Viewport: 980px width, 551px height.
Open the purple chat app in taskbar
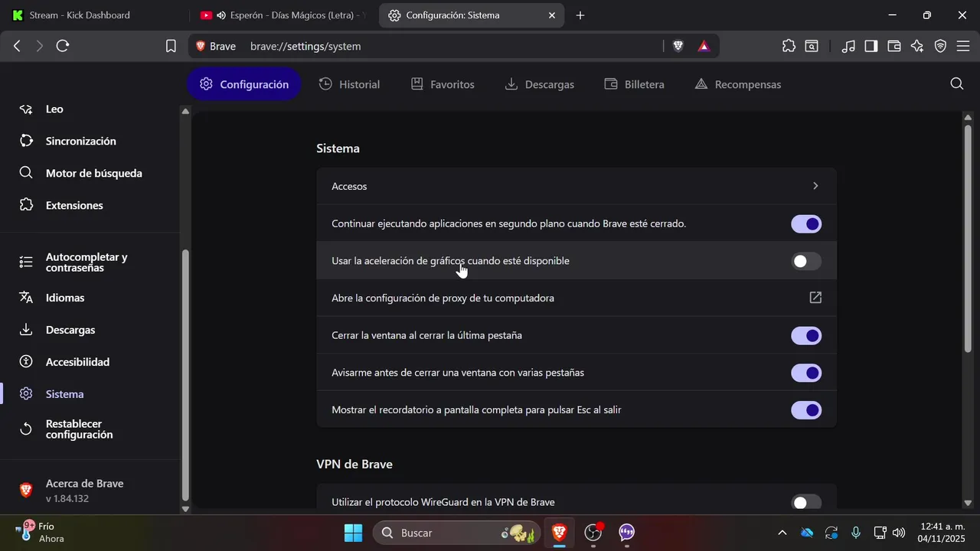[x=627, y=533]
